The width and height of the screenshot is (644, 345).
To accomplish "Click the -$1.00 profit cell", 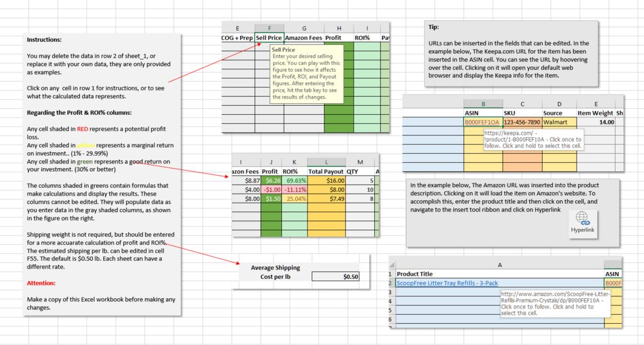I will point(271,190).
